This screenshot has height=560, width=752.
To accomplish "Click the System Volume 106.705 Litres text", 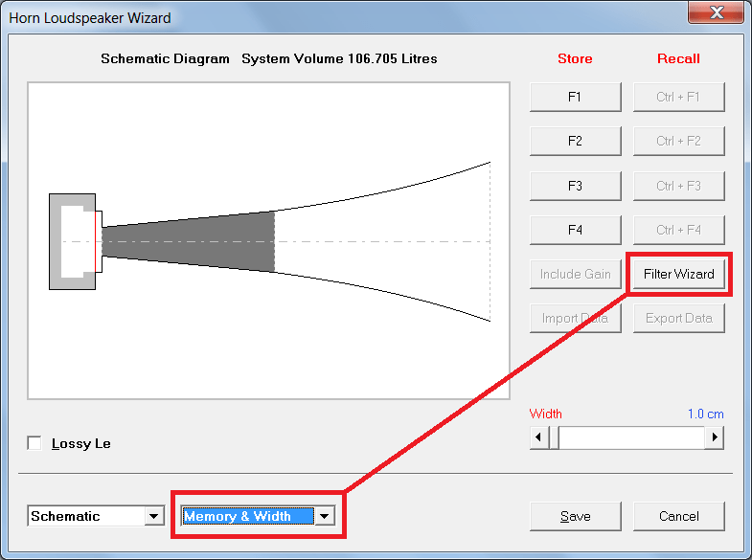I will (x=339, y=59).
